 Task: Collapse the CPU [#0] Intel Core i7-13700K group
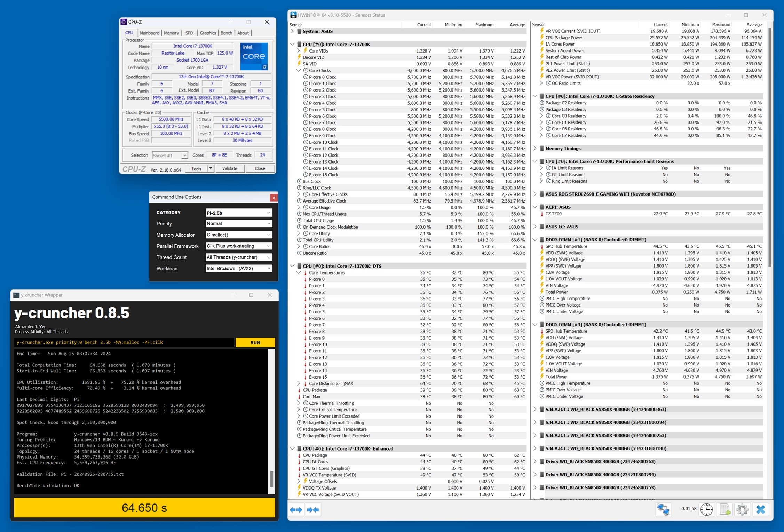click(x=292, y=44)
